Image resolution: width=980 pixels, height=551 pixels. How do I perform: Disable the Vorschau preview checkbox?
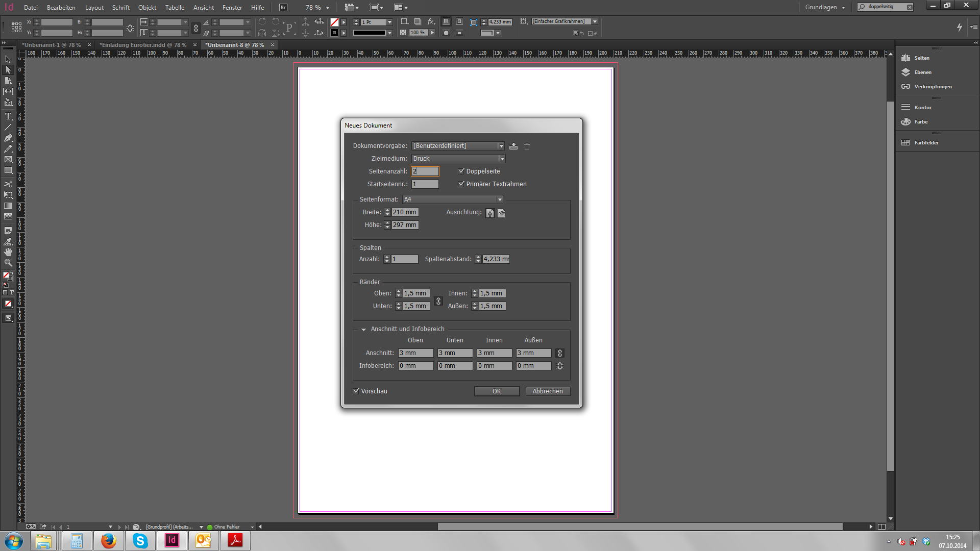coord(356,391)
